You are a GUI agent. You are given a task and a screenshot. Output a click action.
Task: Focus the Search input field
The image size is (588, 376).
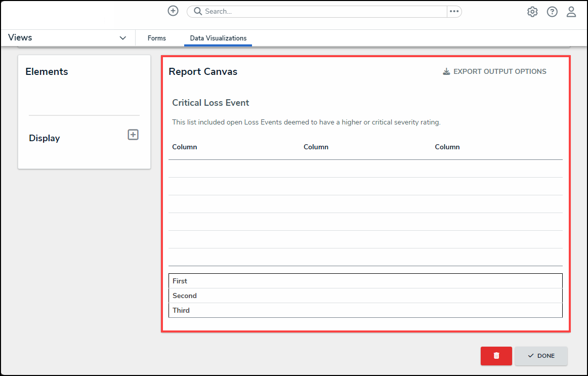[324, 12]
